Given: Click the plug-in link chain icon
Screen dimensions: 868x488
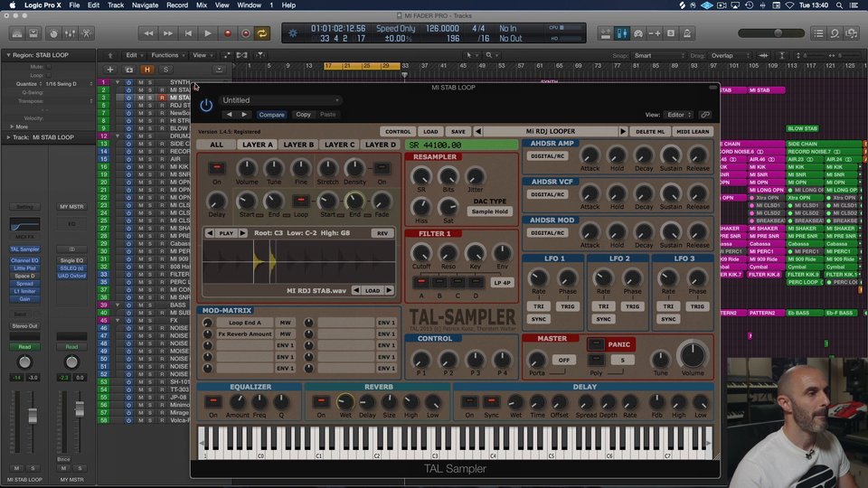Looking at the screenshot, I should click(x=705, y=115).
